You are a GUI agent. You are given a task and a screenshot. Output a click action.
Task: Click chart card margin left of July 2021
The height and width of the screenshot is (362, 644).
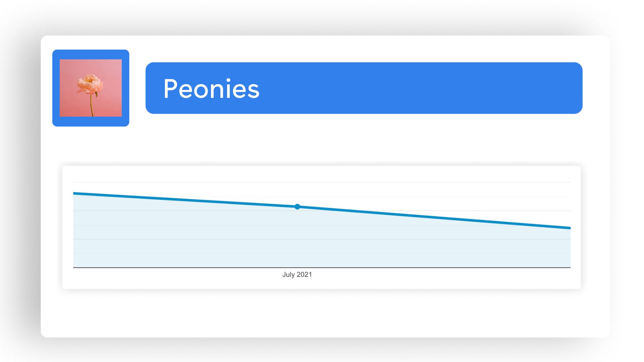tap(168, 278)
